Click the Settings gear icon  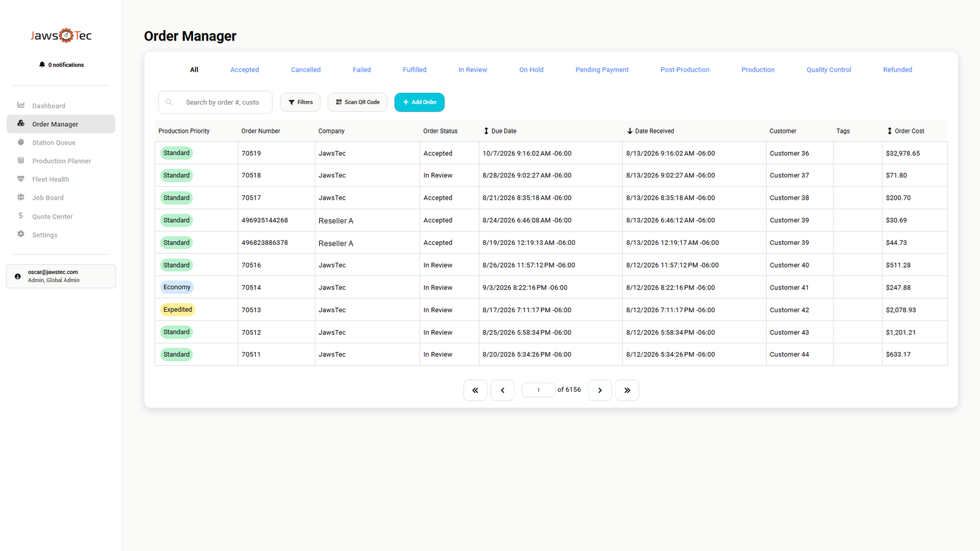tap(21, 234)
